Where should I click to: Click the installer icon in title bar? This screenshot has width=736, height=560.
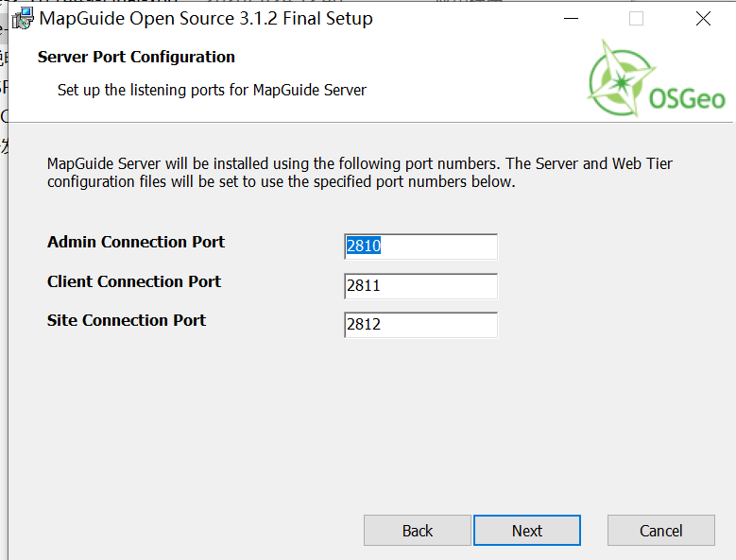(23, 19)
